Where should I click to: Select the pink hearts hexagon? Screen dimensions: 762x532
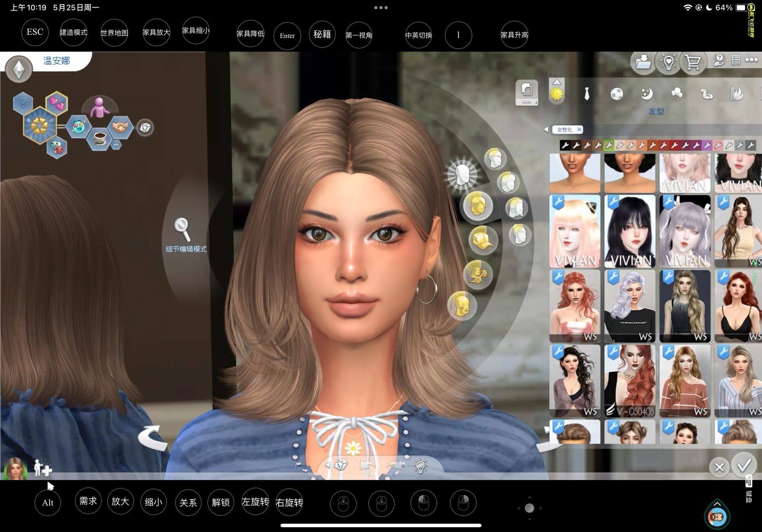pyautogui.click(x=57, y=103)
